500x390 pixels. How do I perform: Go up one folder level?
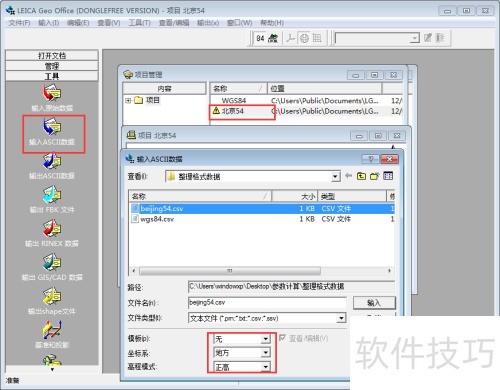[x=361, y=176]
